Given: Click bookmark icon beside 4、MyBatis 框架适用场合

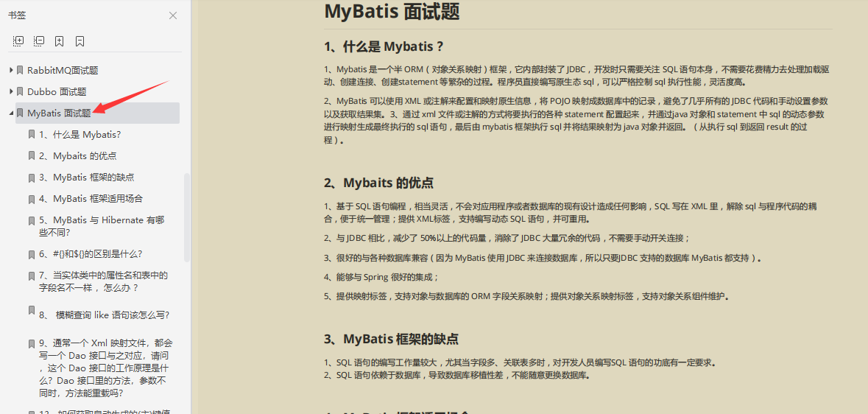Looking at the screenshot, I should click(32, 198).
